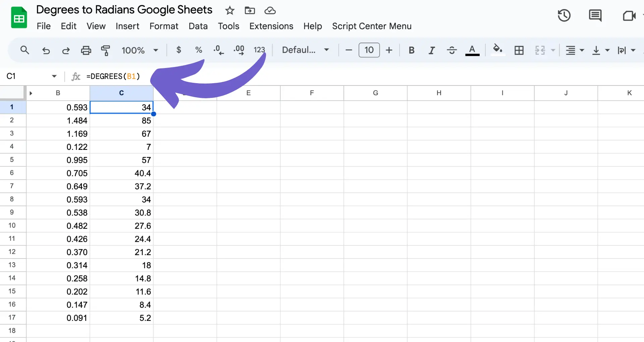Check the cloud save status icon
The image size is (644, 342).
pyautogui.click(x=270, y=11)
